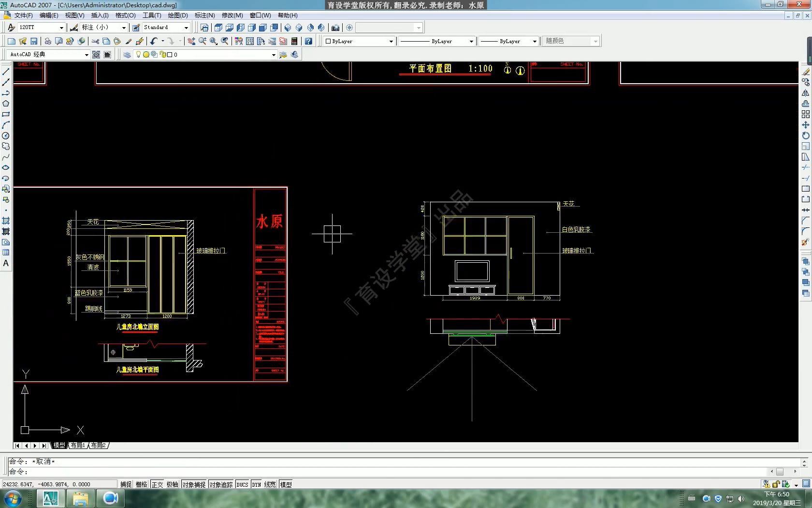Screen dimensions: 812x508
Task: Click the 模型 status bar button
Action: coord(286,484)
